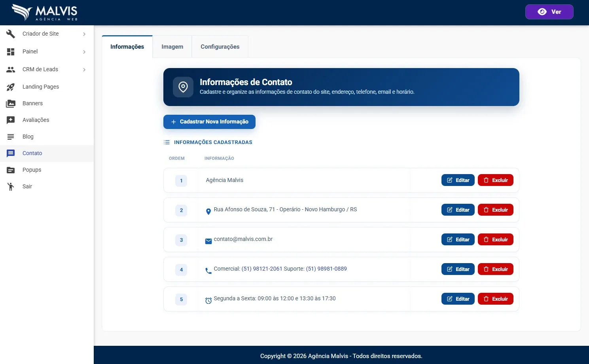The width and height of the screenshot is (589, 364).
Task: Click the contato@malvis.com.br text
Action: tap(243, 239)
